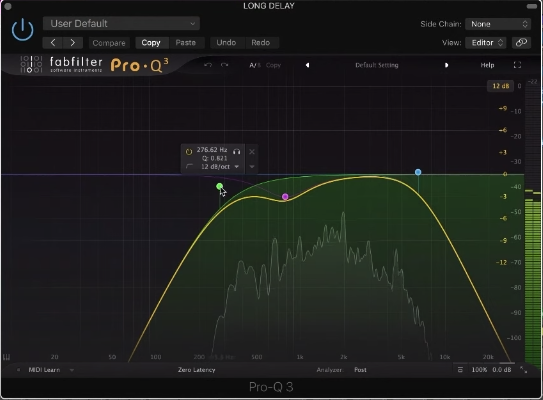Click the 0.0 dB output gain value
This screenshot has height=400, width=543.
[x=501, y=370]
